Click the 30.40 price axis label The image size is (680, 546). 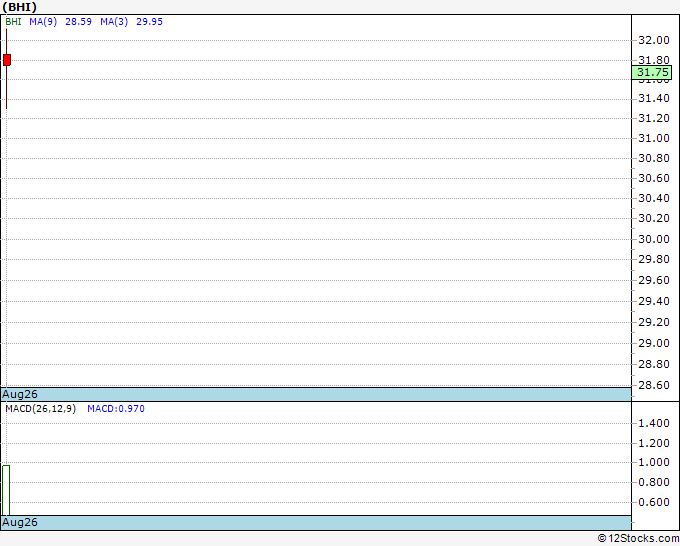[654, 198]
